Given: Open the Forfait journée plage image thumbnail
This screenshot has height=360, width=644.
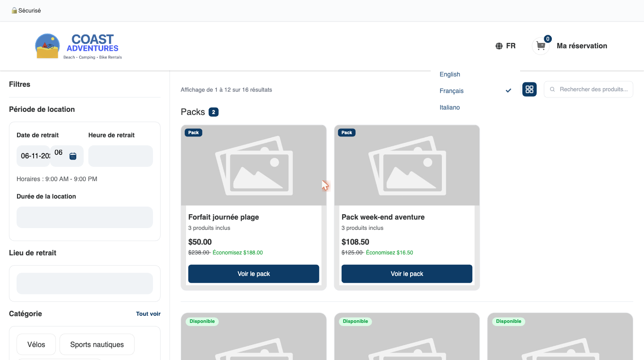Looking at the screenshot, I should pos(254,165).
